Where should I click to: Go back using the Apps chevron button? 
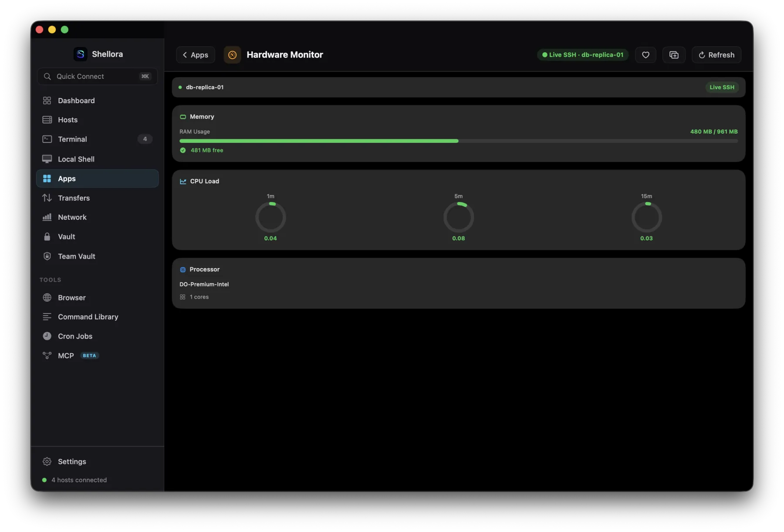pos(196,55)
